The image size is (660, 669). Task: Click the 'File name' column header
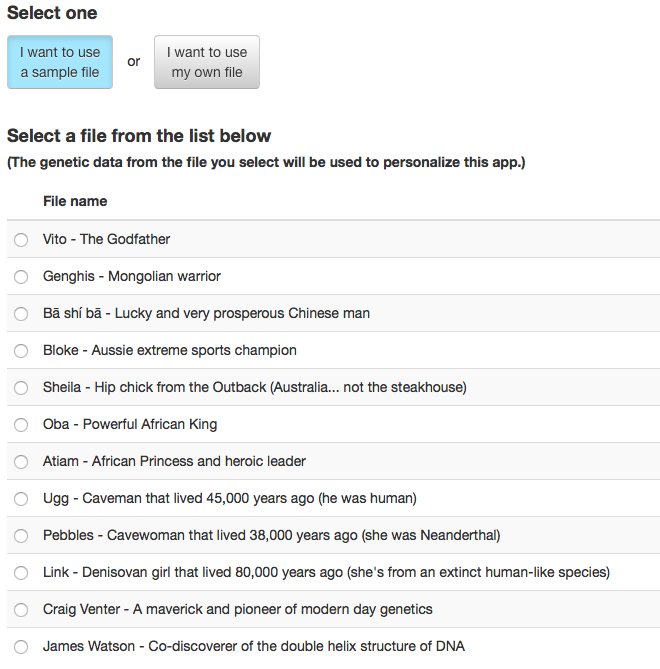tap(75, 201)
